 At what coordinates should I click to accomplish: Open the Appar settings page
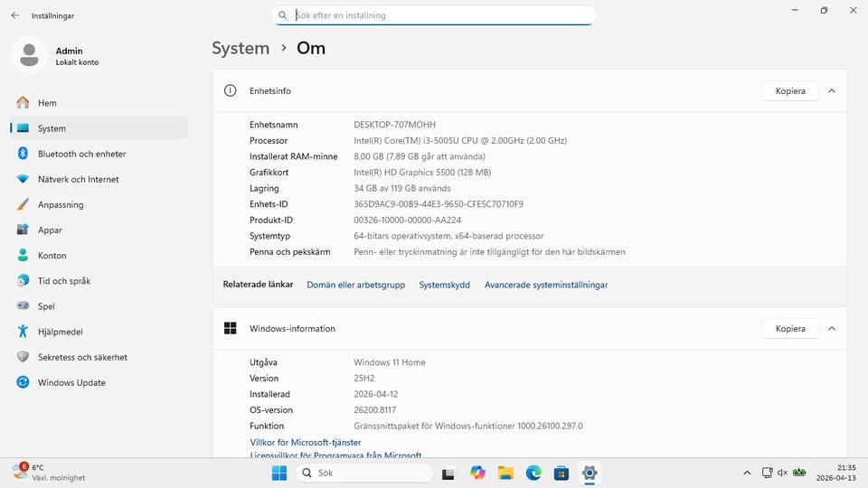(x=50, y=230)
